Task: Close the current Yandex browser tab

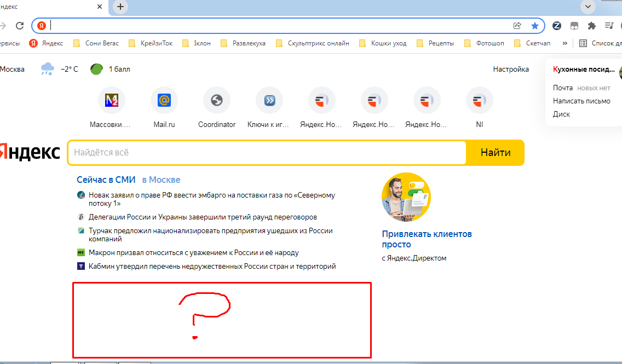Action: (100, 7)
